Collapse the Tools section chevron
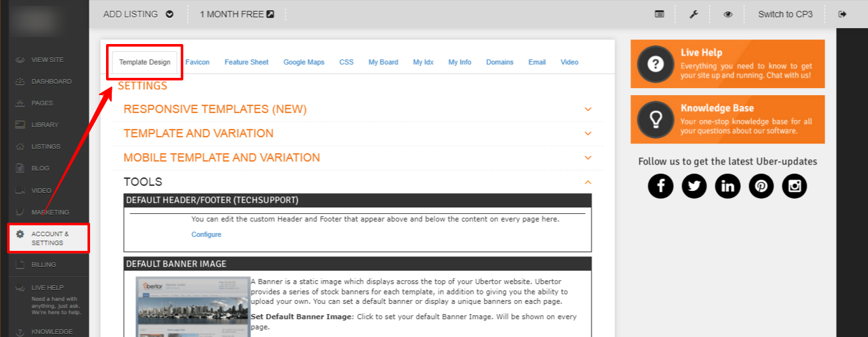 point(588,182)
